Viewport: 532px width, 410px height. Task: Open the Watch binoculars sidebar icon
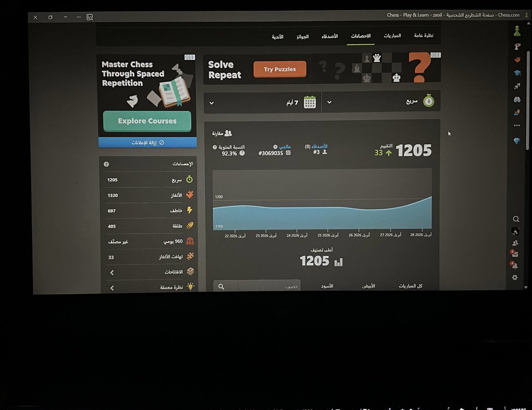point(516,99)
